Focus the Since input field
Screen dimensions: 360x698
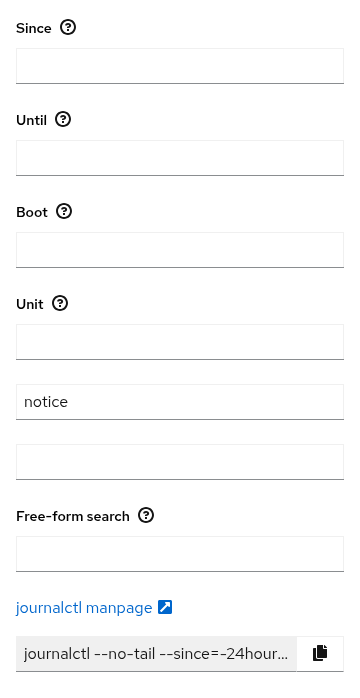[180, 66]
